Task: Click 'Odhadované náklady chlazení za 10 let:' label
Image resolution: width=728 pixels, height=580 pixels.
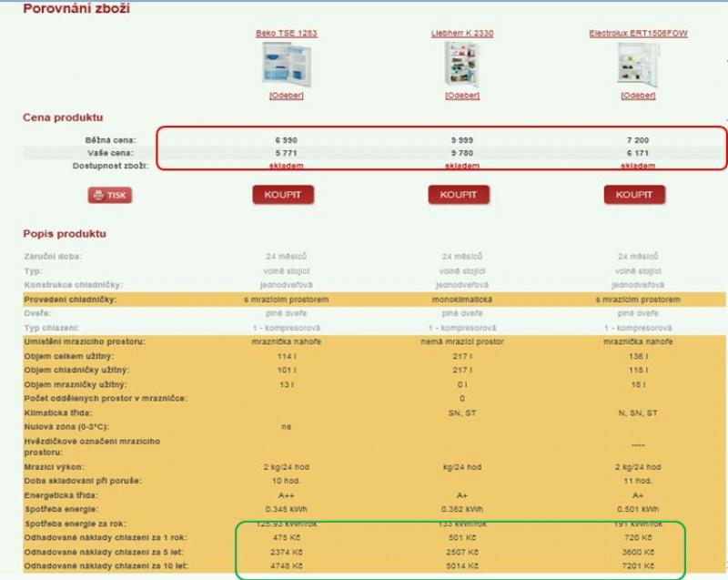Action: pos(106,566)
